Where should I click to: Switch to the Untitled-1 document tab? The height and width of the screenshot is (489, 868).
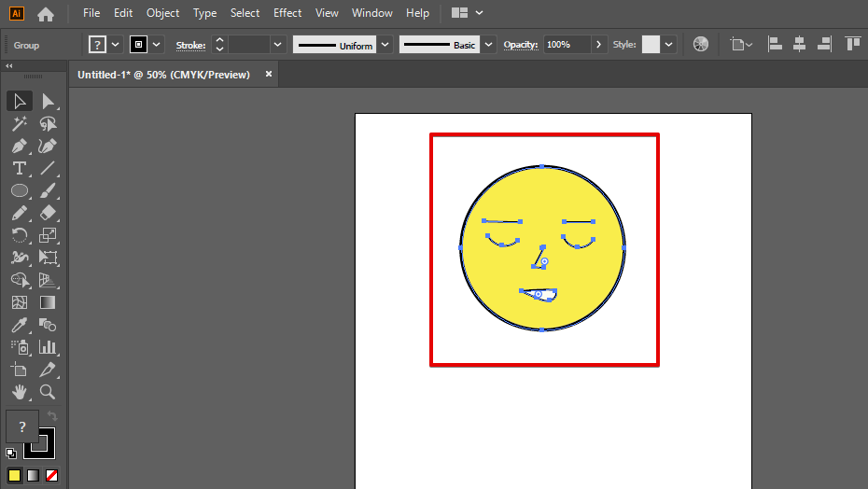click(x=163, y=75)
